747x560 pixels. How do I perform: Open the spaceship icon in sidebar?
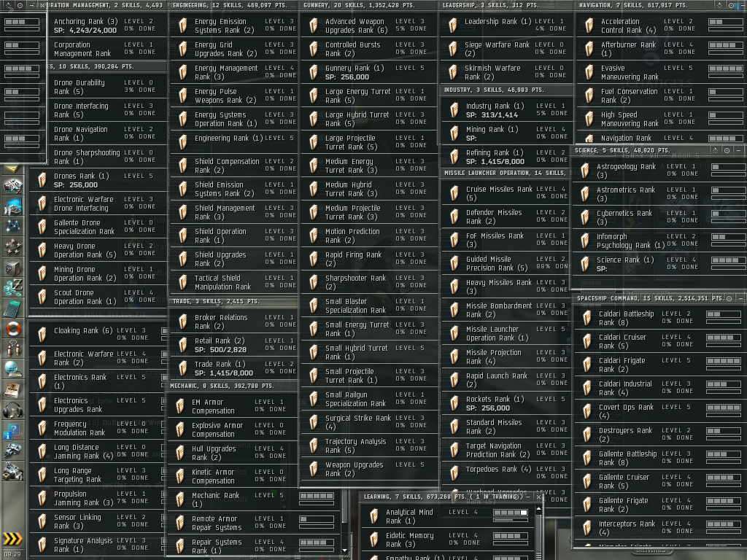point(13,451)
